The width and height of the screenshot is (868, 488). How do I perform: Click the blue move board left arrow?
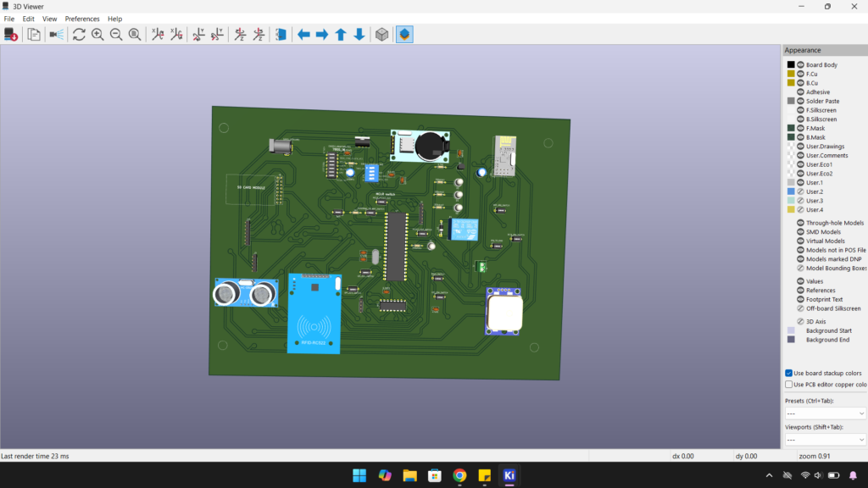[x=303, y=35]
